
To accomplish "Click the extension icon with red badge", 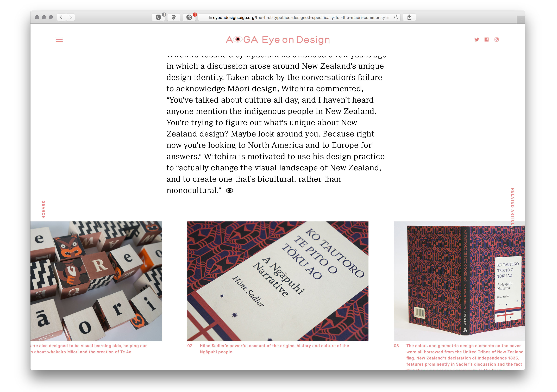I will click(x=189, y=17).
